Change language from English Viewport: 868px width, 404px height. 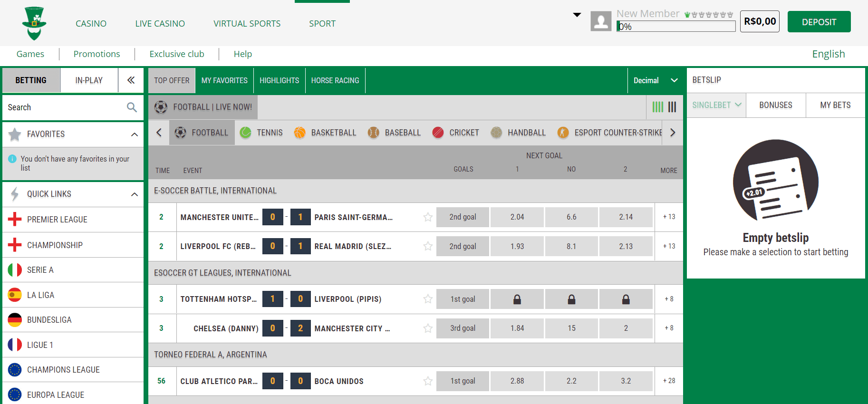click(x=829, y=54)
